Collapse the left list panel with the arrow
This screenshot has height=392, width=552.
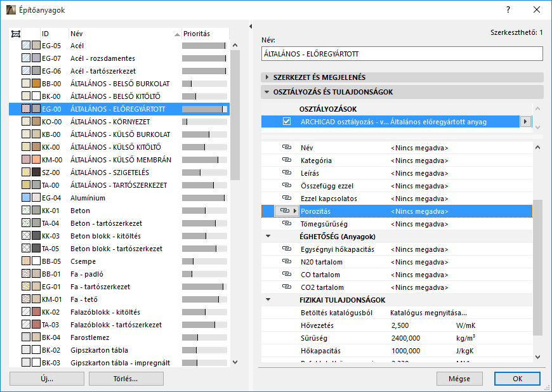click(251, 27)
